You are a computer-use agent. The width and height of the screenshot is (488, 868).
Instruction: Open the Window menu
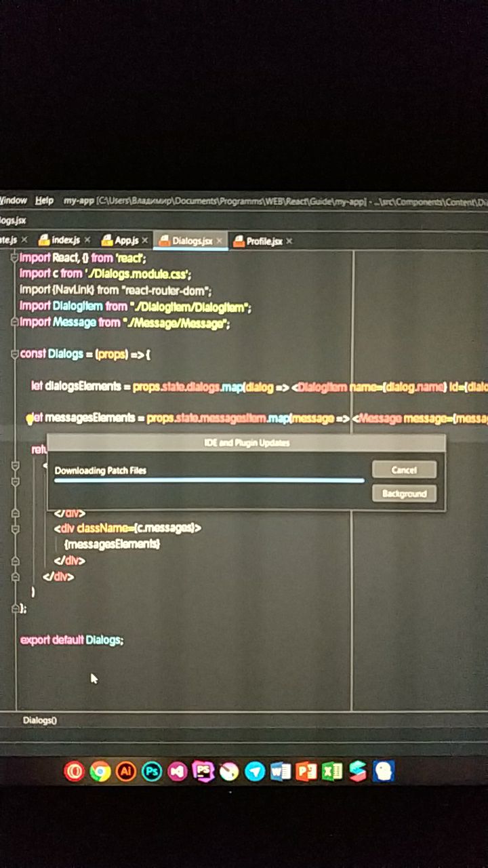tap(14, 200)
